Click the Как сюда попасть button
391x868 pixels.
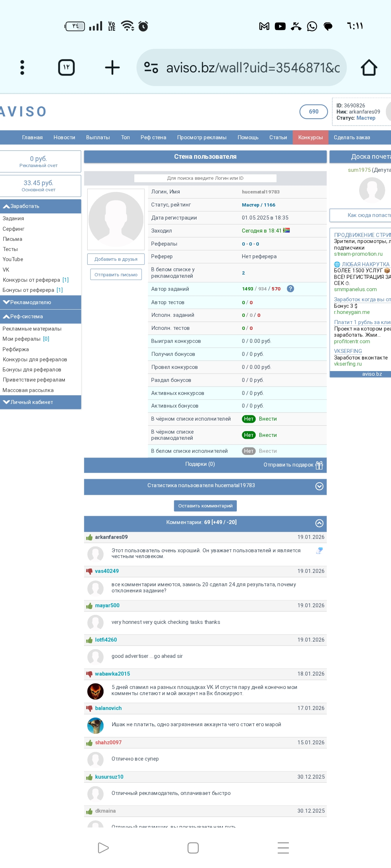361,215
